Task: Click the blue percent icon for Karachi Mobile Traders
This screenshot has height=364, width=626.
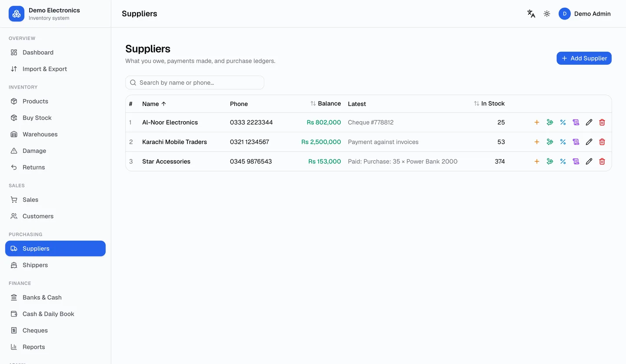Action: pos(563,142)
